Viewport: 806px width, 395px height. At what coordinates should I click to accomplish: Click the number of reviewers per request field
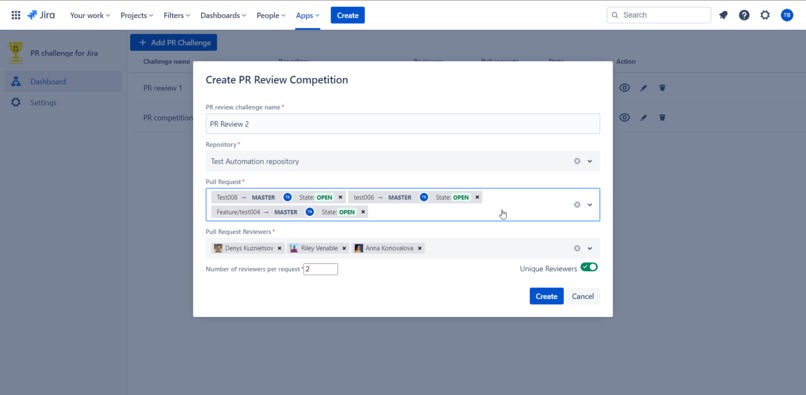(x=320, y=269)
